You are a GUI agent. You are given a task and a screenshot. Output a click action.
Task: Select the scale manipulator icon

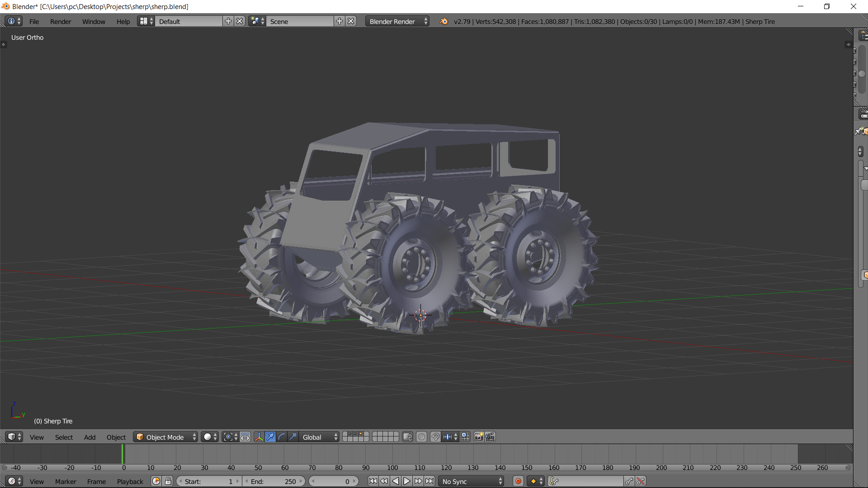(293, 437)
